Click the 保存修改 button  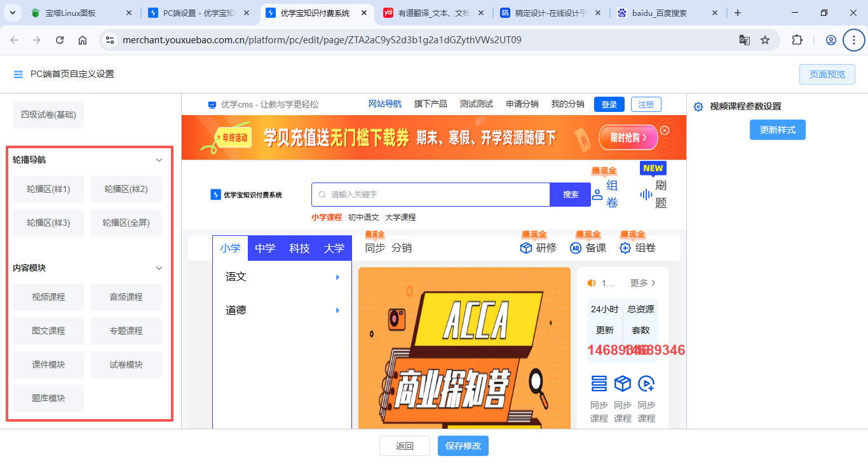463,446
